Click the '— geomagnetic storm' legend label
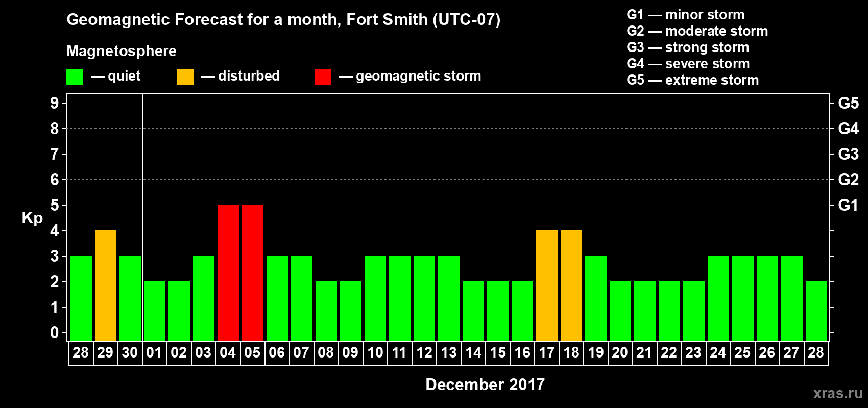 click(x=410, y=76)
